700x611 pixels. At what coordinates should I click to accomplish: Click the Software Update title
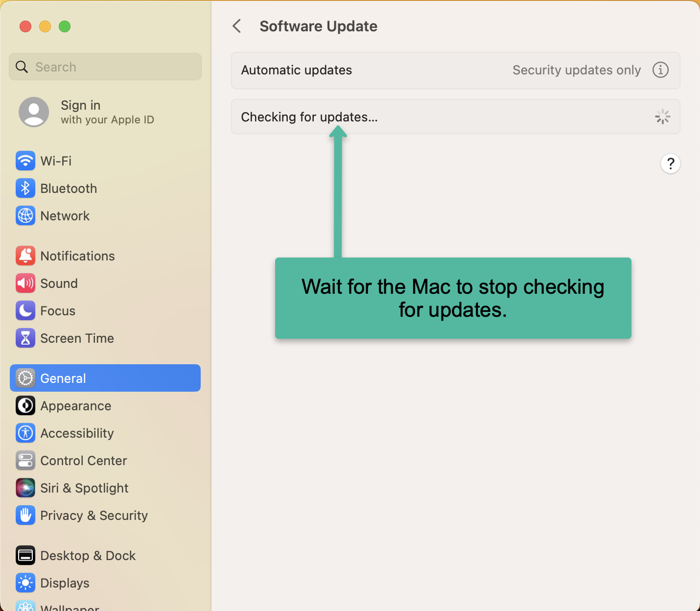coord(319,26)
